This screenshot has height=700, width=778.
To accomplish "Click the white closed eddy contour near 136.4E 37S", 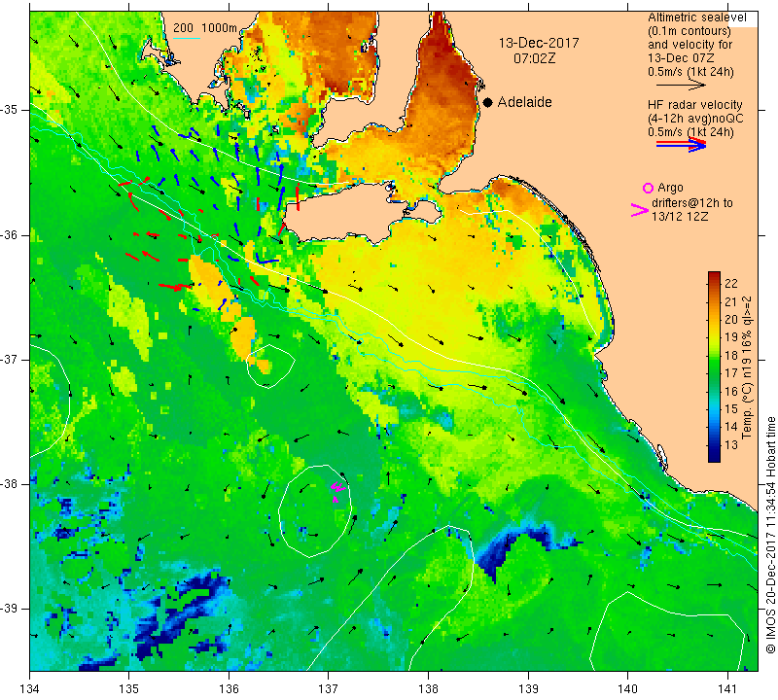I will [270, 367].
